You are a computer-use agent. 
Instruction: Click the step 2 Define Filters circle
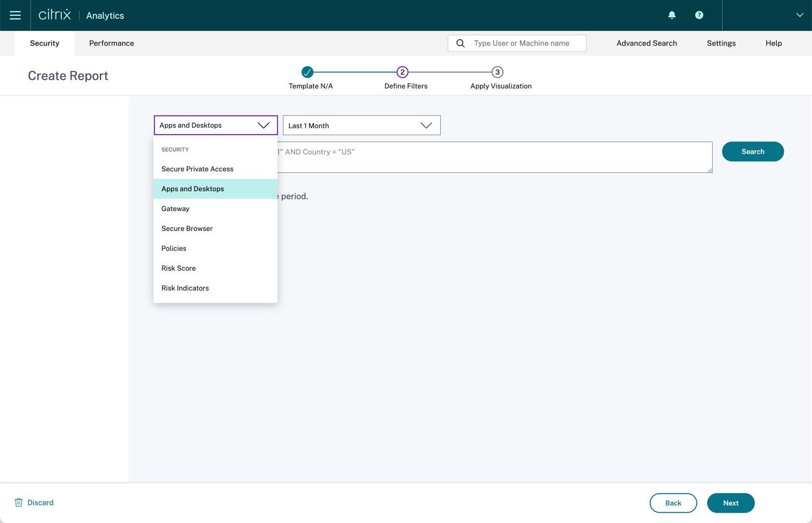[x=402, y=73]
